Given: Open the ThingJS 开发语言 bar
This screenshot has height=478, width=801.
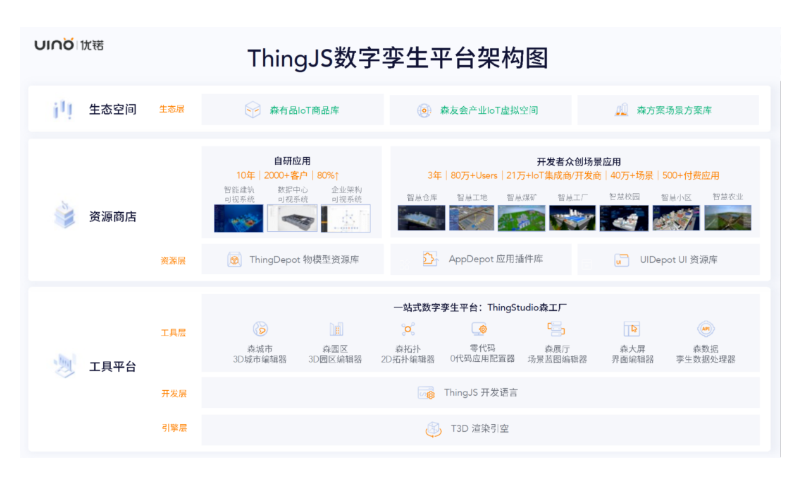Looking at the screenshot, I should click(480, 393).
